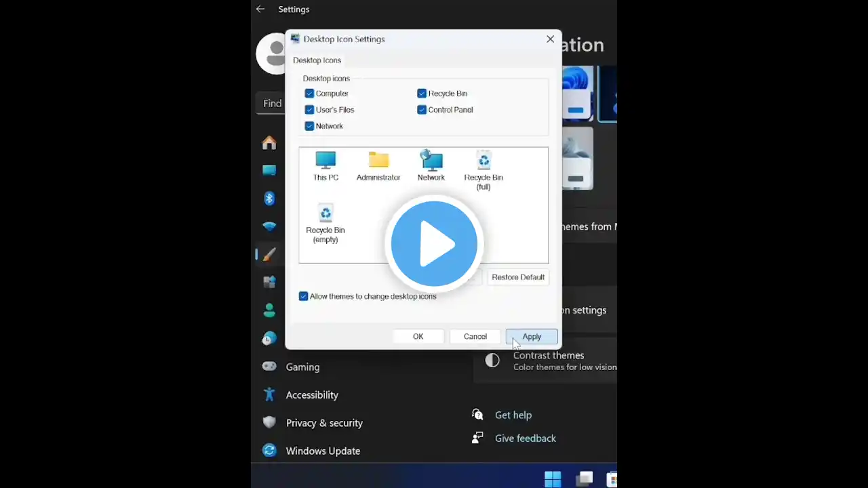Click the Find a setting search box

point(271,104)
